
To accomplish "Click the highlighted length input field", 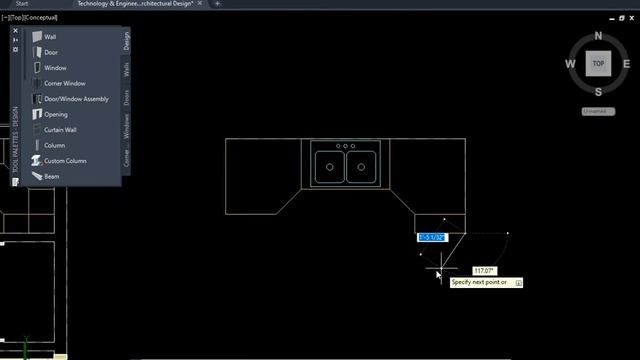I will 432,238.
